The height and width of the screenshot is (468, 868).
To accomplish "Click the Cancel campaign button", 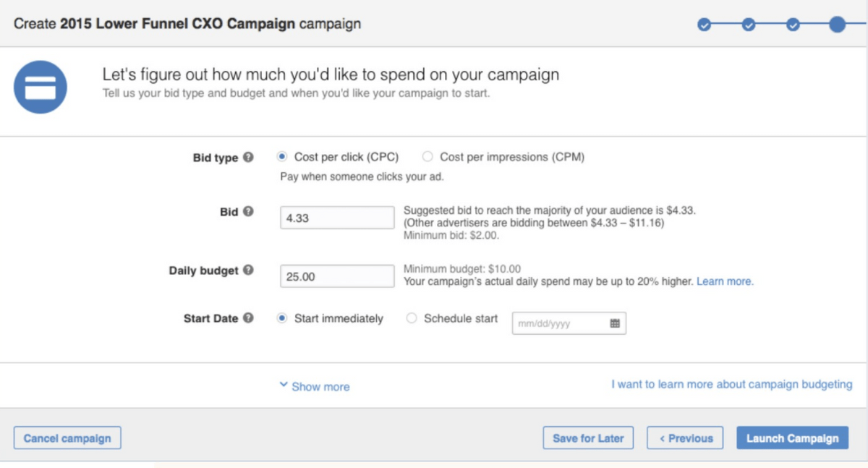I will click(67, 438).
